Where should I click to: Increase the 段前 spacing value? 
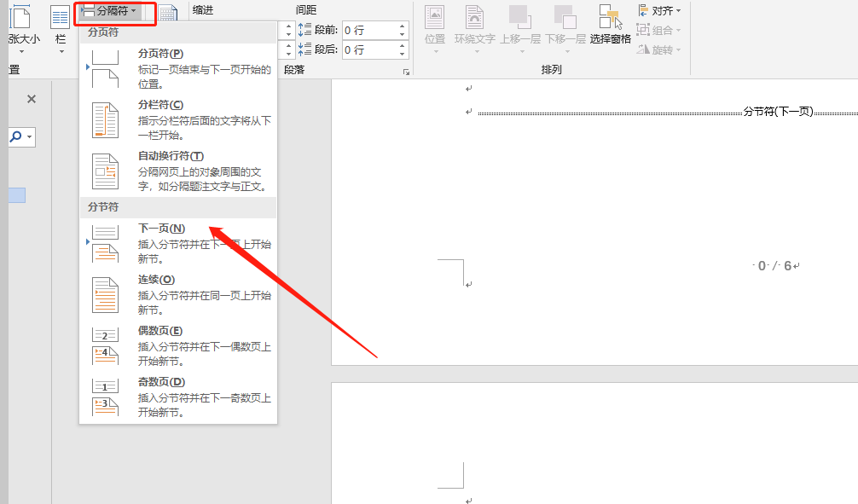tap(401, 26)
